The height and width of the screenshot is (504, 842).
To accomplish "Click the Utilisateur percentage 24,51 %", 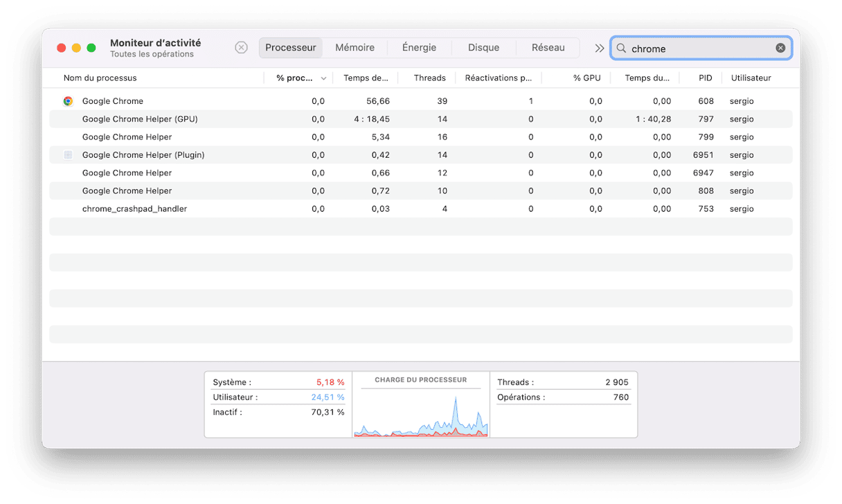I will (328, 397).
